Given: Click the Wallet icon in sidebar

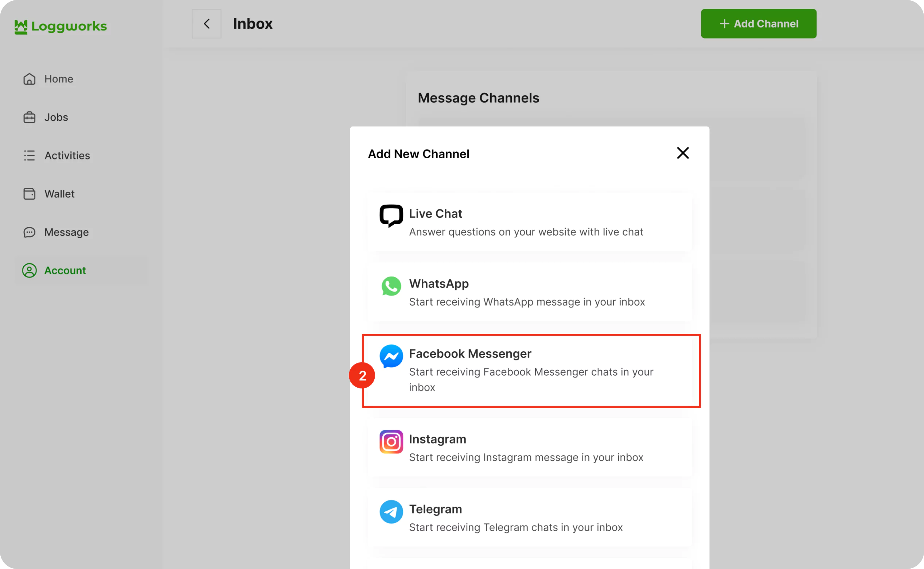Looking at the screenshot, I should tap(29, 194).
